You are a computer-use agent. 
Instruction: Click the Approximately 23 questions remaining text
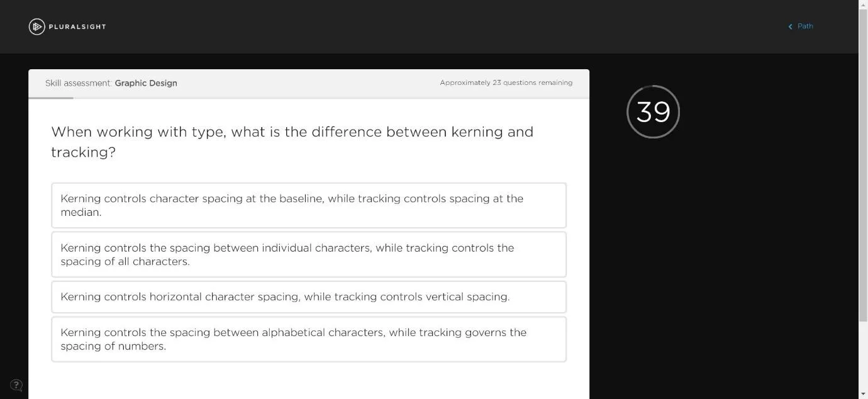click(x=506, y=82)
